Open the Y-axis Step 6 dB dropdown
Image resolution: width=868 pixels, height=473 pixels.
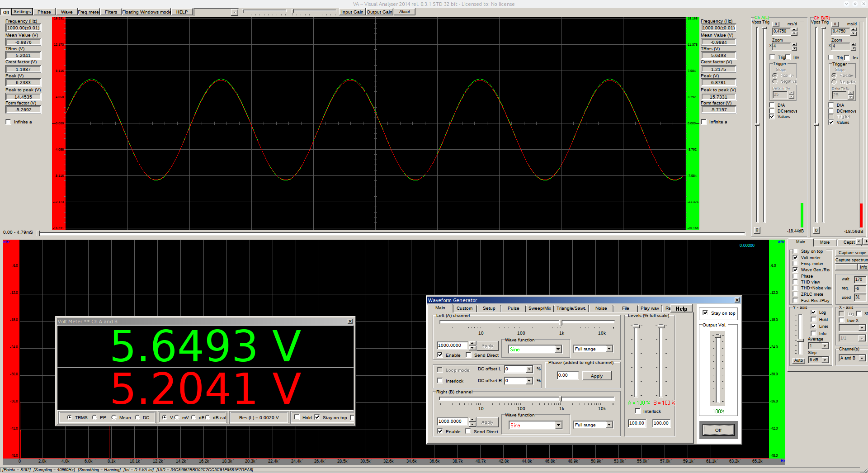coord(825,360)
